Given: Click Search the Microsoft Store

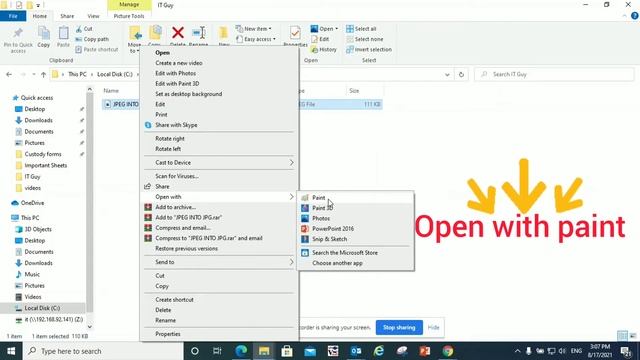Looking at the screenshot, I should tap(355, 253).
